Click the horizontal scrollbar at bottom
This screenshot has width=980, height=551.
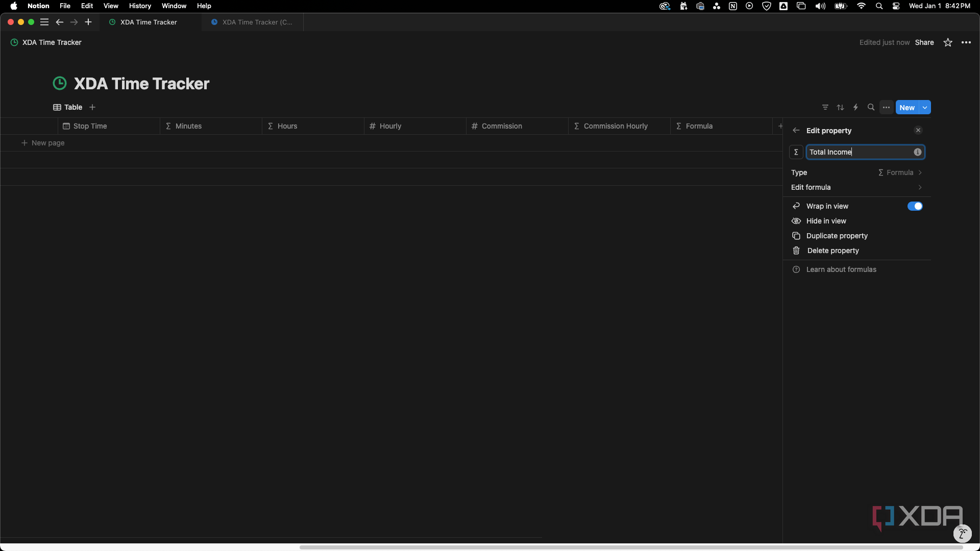[631, 547]
